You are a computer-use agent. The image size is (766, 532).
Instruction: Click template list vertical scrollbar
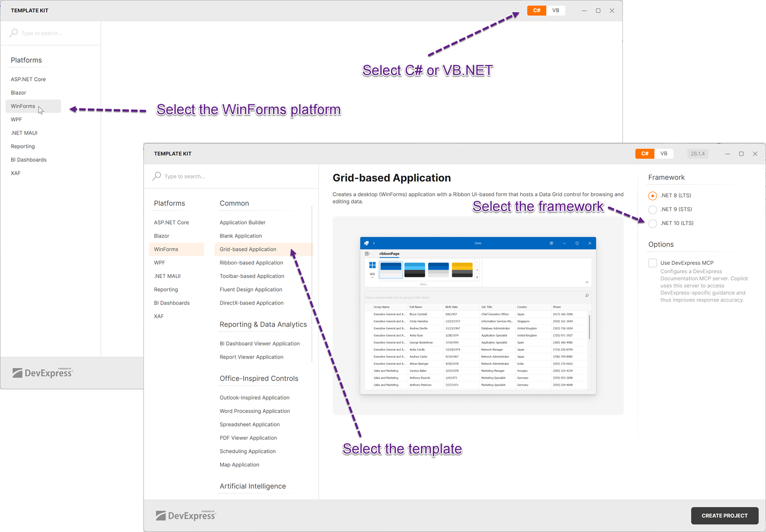coord(312,283)
